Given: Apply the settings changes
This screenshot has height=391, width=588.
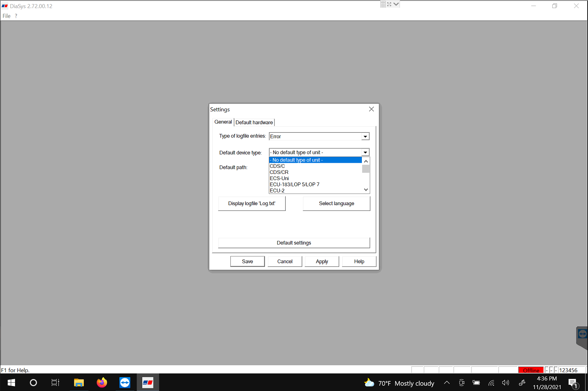Looking at the screenshot, I should point(321,261).
